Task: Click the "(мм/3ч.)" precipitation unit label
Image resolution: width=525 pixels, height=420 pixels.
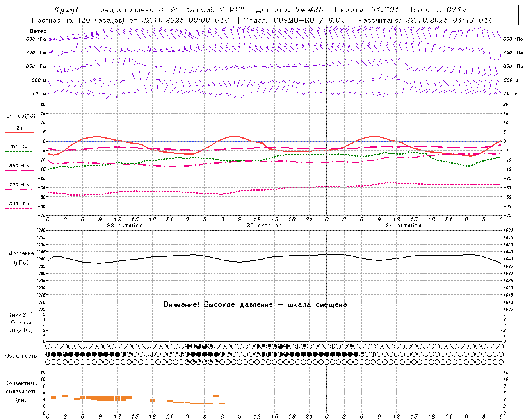Action: coord(21,315)
